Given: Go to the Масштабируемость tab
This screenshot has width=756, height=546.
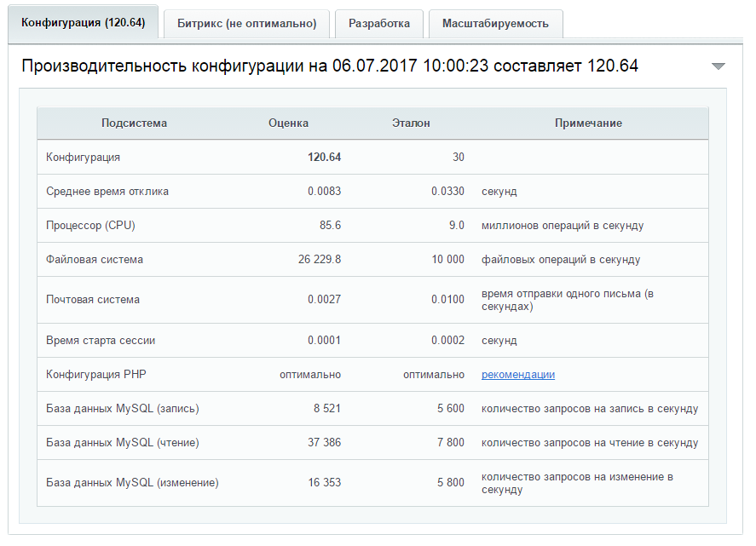Looking at the screenshot, I should [495, 24].
